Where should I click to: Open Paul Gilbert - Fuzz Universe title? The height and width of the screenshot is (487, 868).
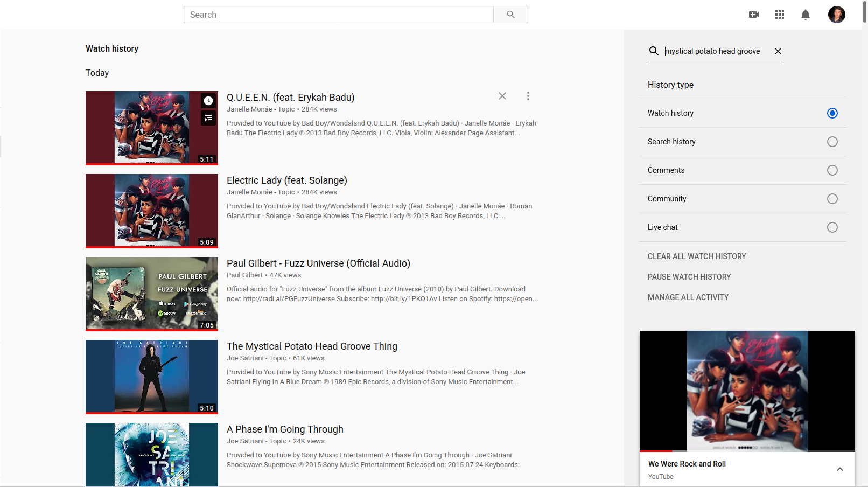point(318,263)
